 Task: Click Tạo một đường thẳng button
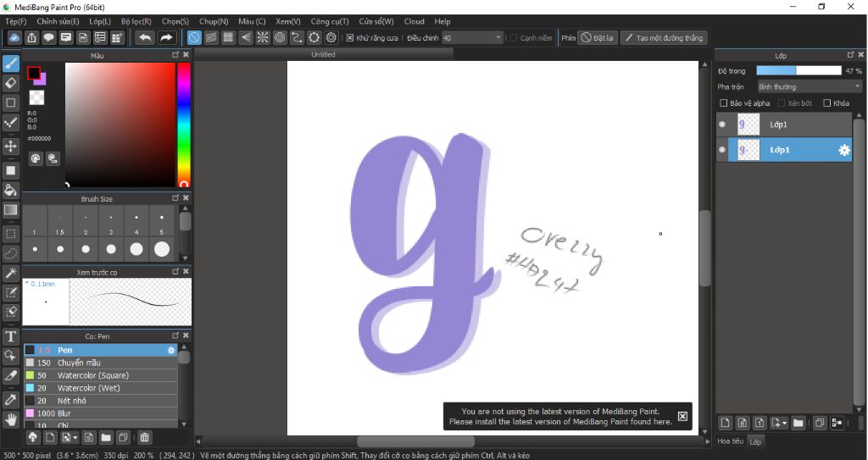click(663, 38)
